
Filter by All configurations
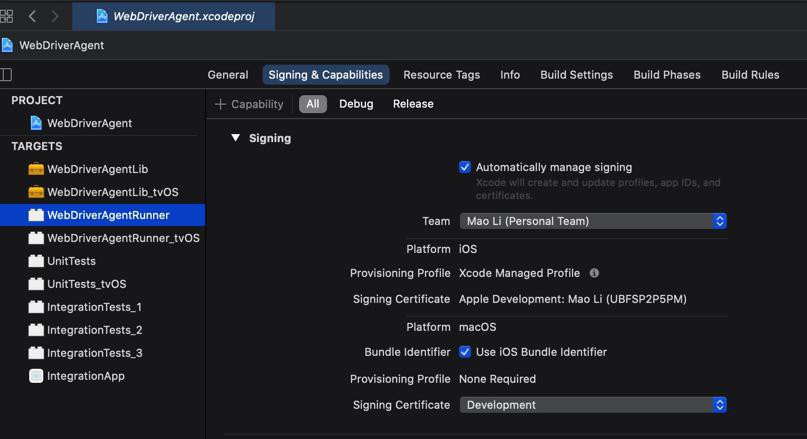click(x=313, y=104)
